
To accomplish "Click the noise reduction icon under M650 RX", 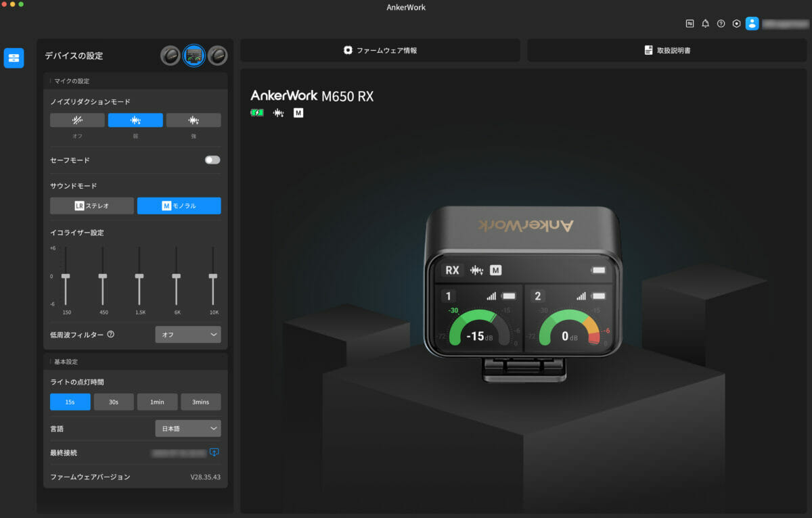I will click(278, 113).
